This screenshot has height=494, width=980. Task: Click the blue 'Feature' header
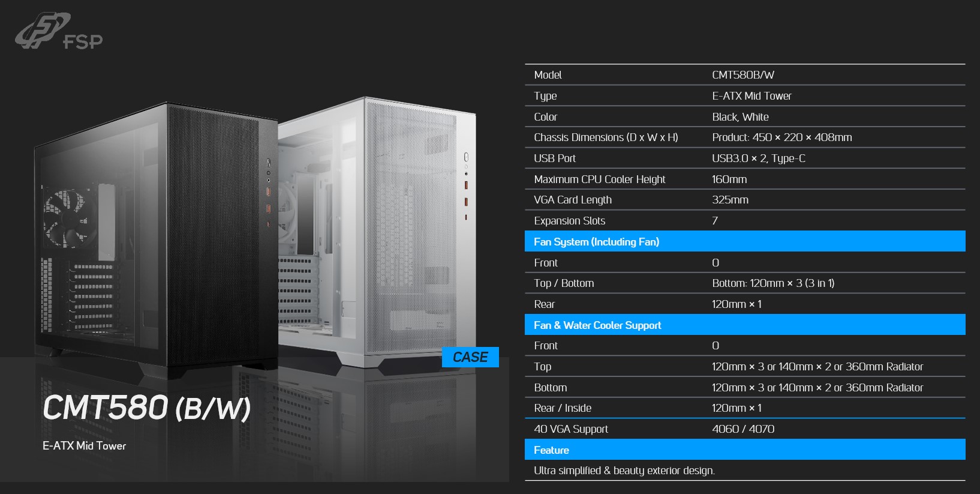745,450
